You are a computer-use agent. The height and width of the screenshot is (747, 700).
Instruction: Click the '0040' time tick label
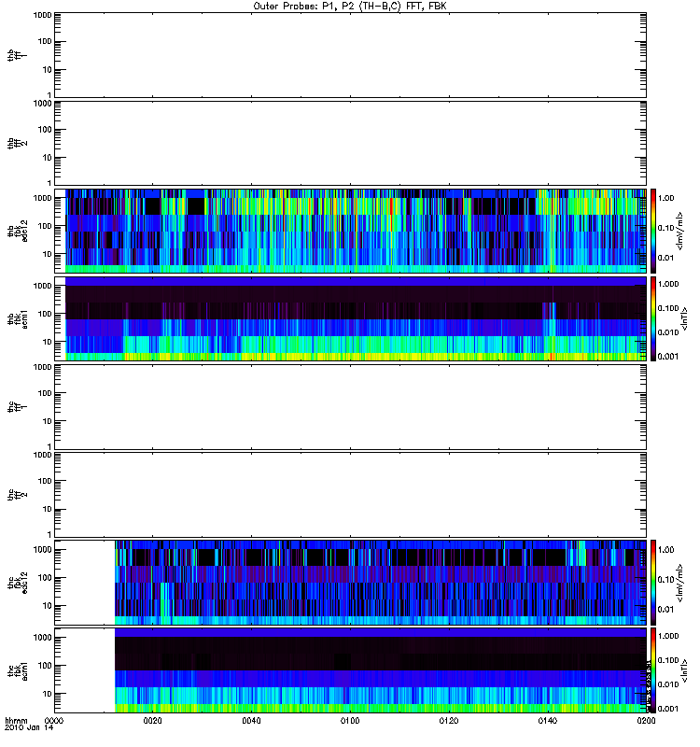251,721
